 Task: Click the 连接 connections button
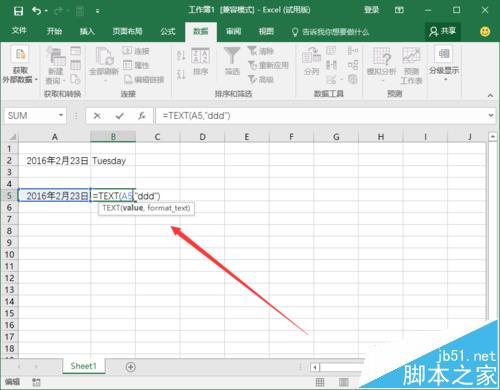point(136,51)
